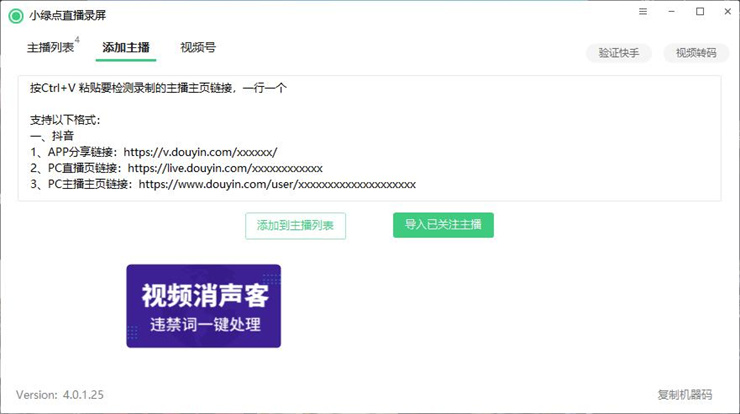740x414 pixels.
Task: Click the 小绿点直播录屏 title text
Action: coord(67,16)
